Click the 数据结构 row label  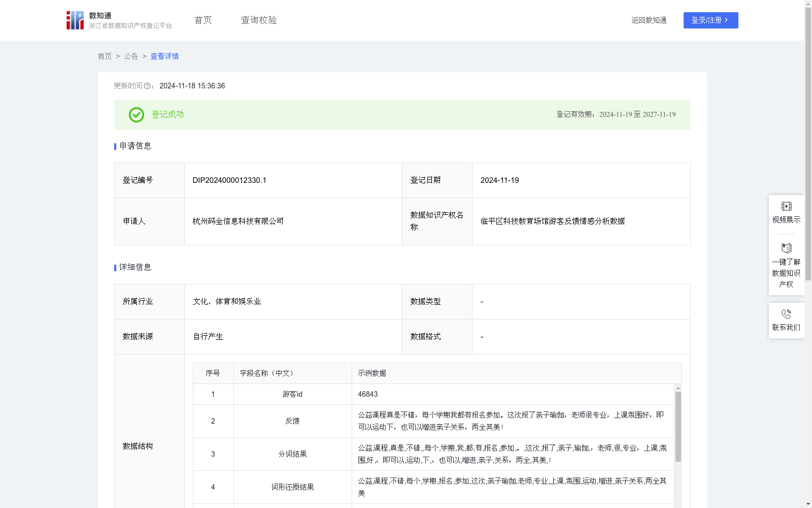click(138, 447)
